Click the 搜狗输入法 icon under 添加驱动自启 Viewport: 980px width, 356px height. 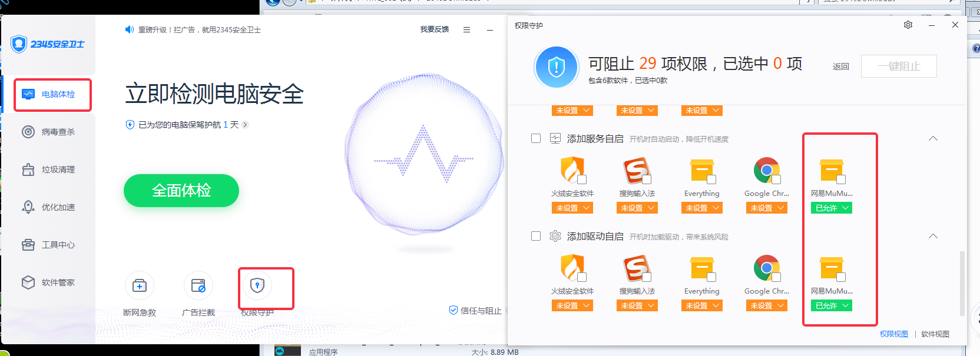coord(637,268)
